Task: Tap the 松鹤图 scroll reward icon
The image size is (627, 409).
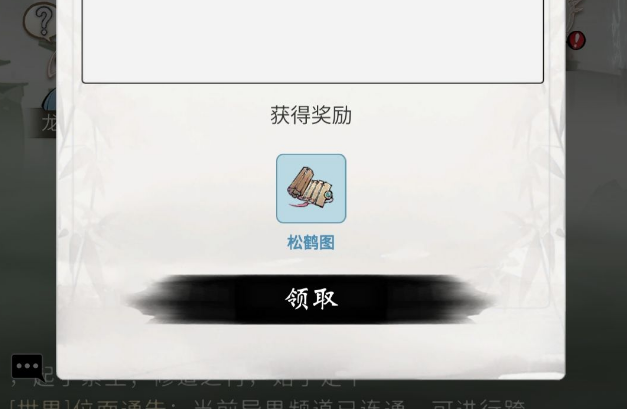Action: pos(311,188)
